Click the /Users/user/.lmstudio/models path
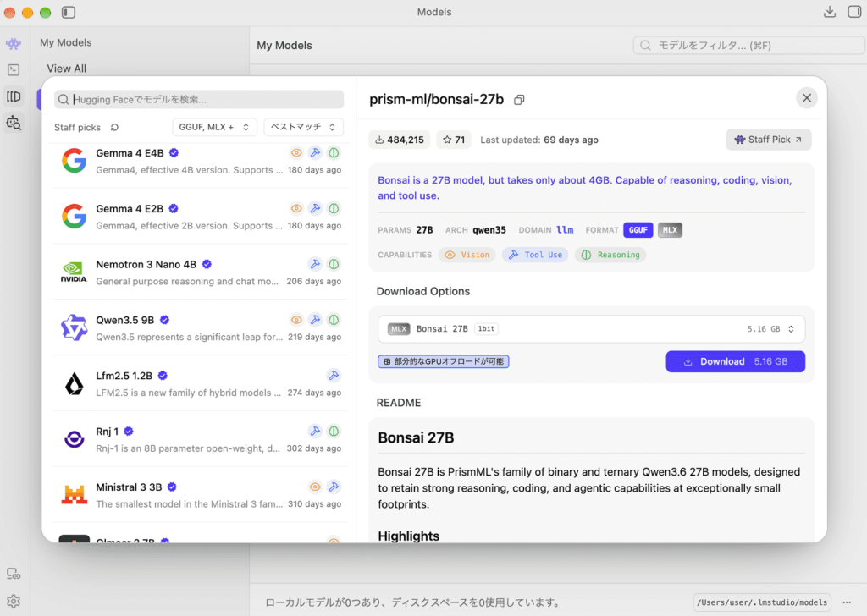 (x=762, y=602)
